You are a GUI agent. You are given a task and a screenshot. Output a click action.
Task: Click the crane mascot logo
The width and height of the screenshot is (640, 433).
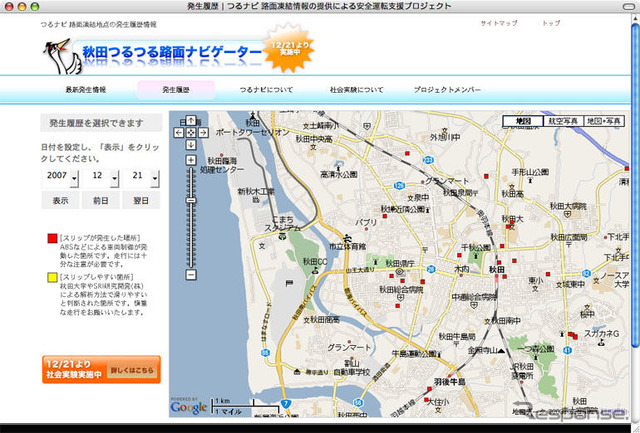coord(62,56)
